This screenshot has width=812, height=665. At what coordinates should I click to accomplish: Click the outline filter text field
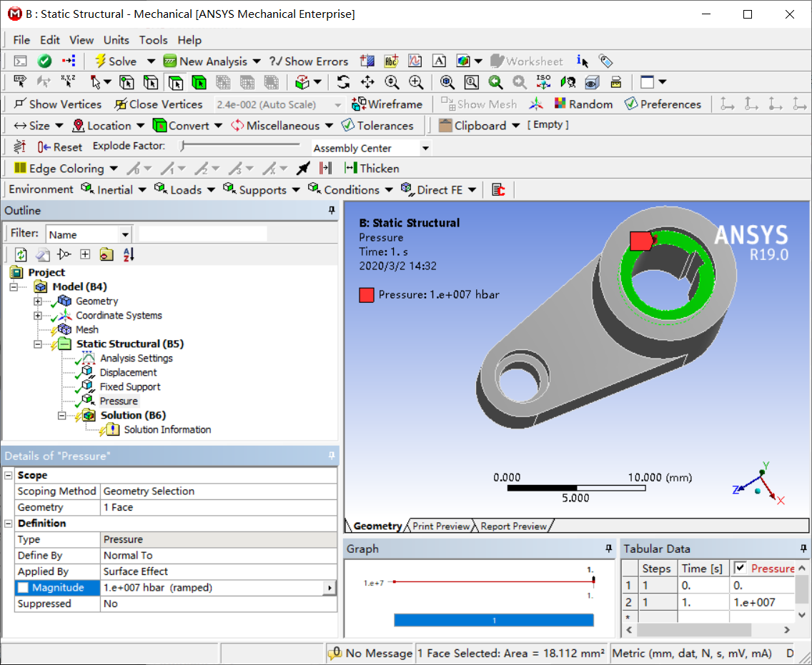203,234
